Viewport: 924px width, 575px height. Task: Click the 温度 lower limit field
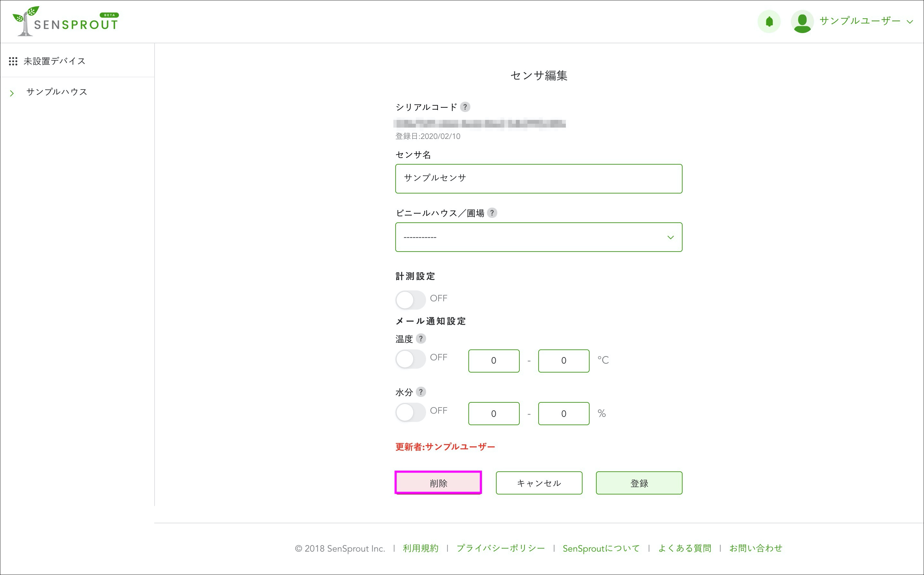tap(494, 361)
